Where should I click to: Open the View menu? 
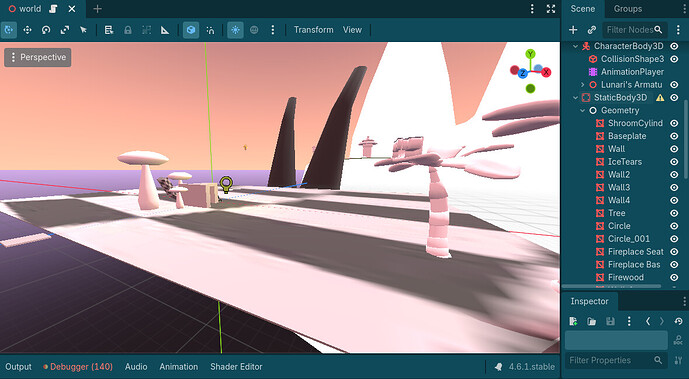coord(352,30)
